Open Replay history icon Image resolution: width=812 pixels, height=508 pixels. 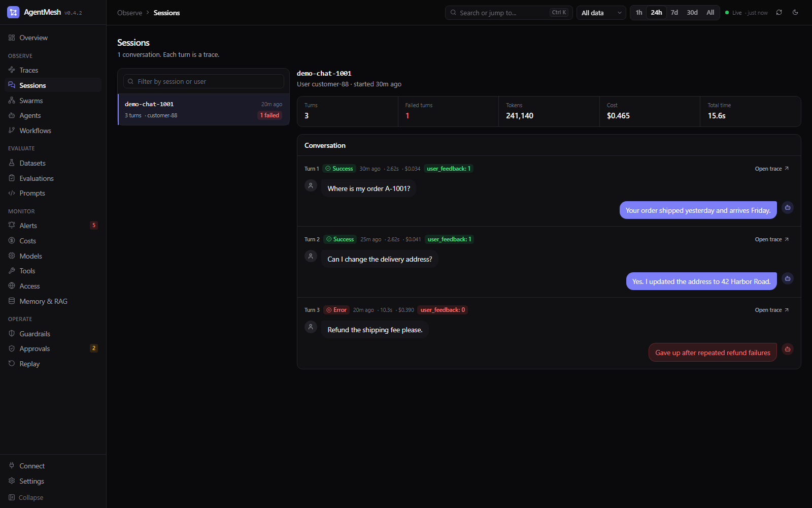12,364
